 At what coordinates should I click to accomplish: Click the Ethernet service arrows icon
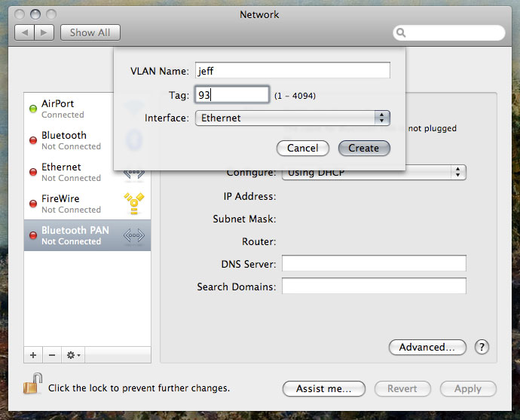point(134,173)
